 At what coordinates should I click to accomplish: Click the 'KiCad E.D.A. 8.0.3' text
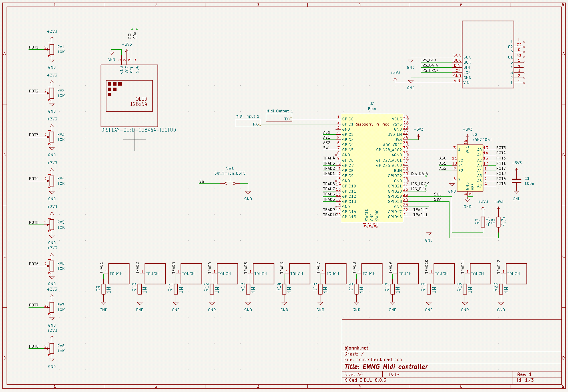click(x=365, y=380)
